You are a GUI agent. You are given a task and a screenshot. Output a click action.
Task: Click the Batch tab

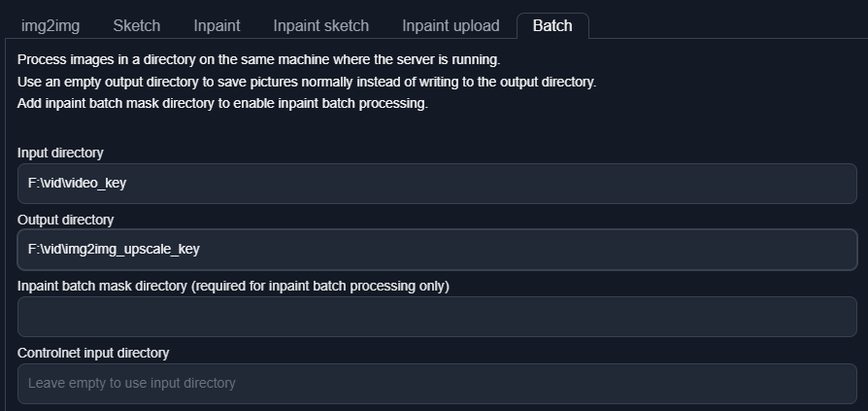pos(552,25)
